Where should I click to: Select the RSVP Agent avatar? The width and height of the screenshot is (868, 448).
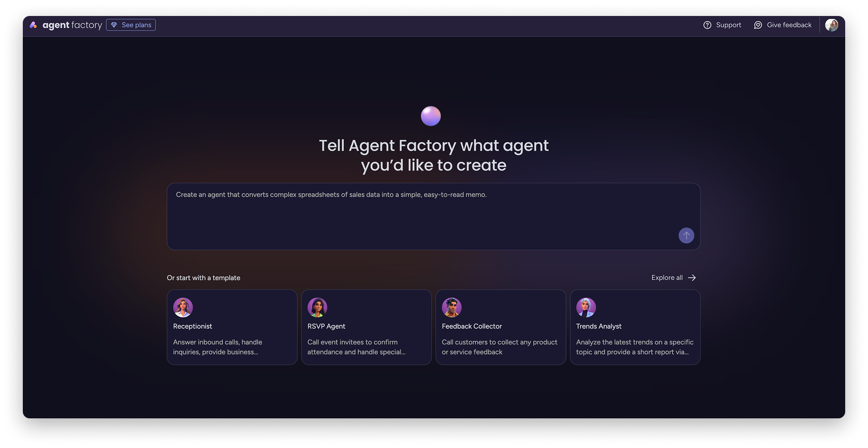[x=317, y=307]
